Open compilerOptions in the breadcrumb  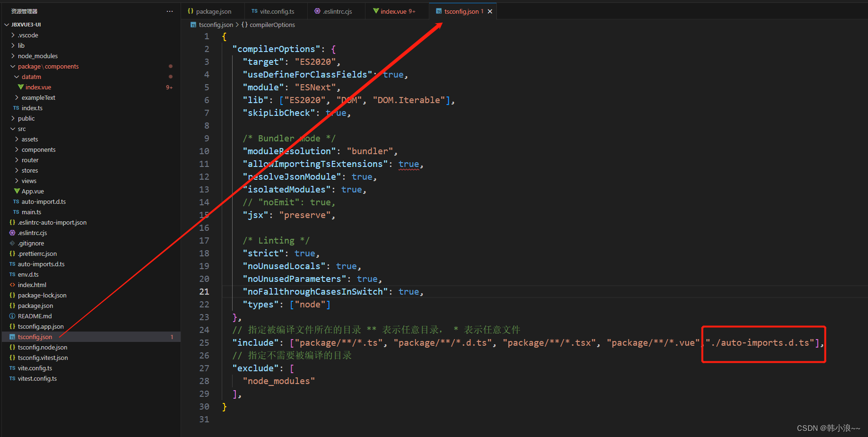tap(273, 25)
